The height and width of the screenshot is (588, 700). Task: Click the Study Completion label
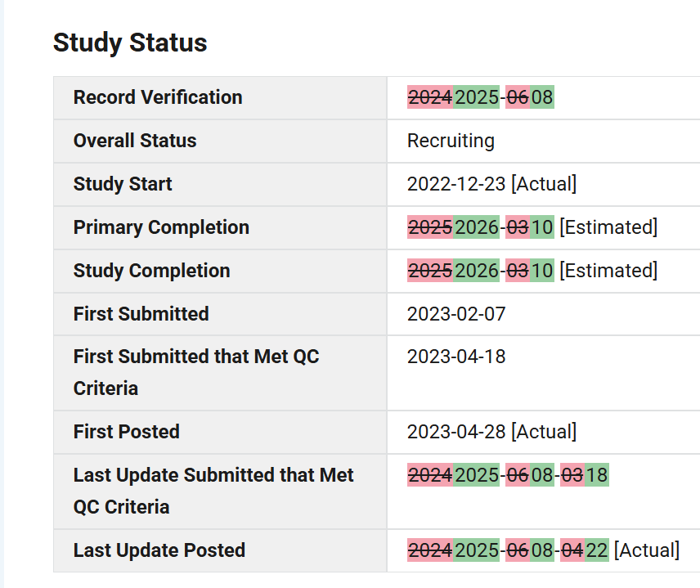click(152, 271)
